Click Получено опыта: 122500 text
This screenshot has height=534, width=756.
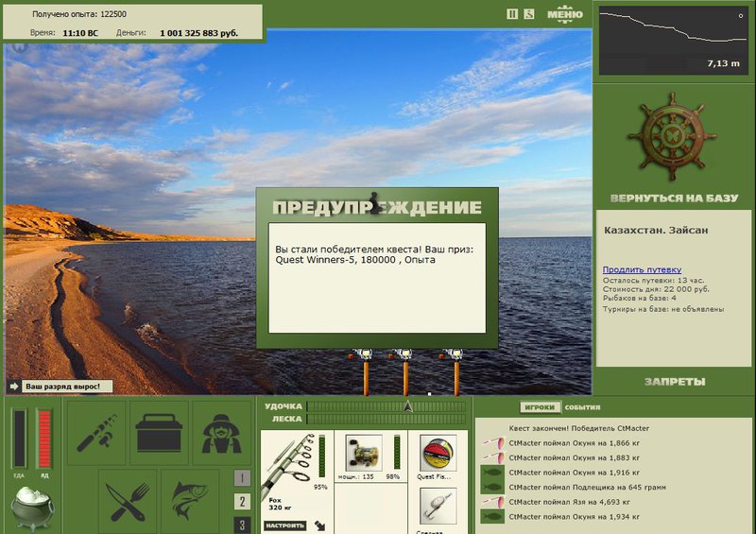79,14
